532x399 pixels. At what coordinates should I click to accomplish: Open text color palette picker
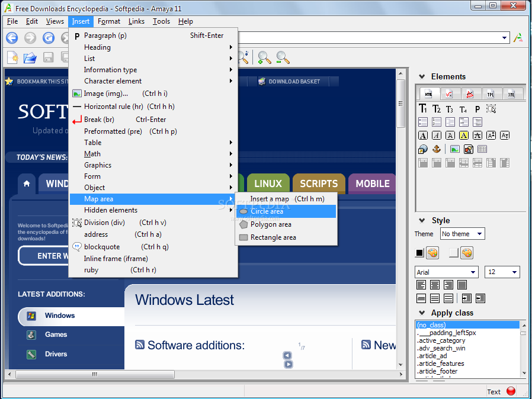pyautogui.click(x=432, y=253)
